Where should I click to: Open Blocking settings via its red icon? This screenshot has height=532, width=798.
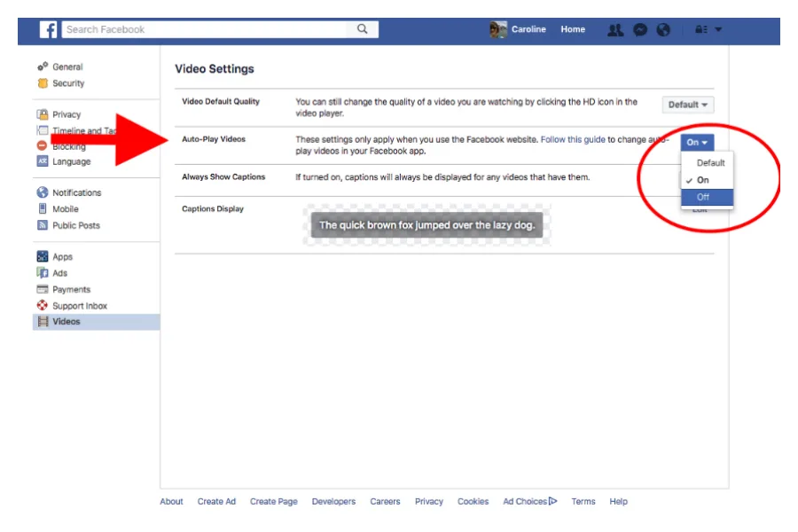click(42, 145)
